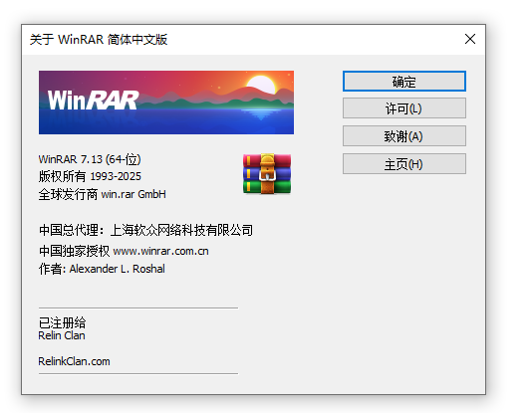Click the RelinkClan.com text

[x=74, y=361]
